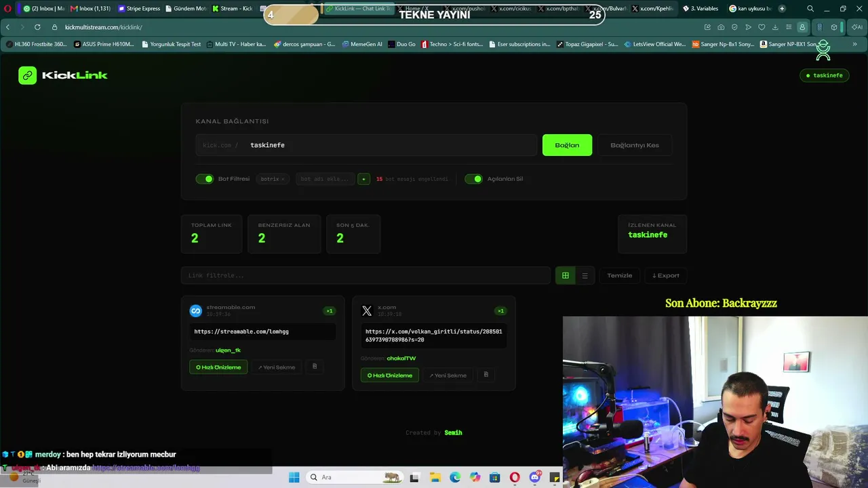Open the HL360 Frostbite 360 bookmark
The height and width of the screenshot is (488, 868).
[37, 44]
